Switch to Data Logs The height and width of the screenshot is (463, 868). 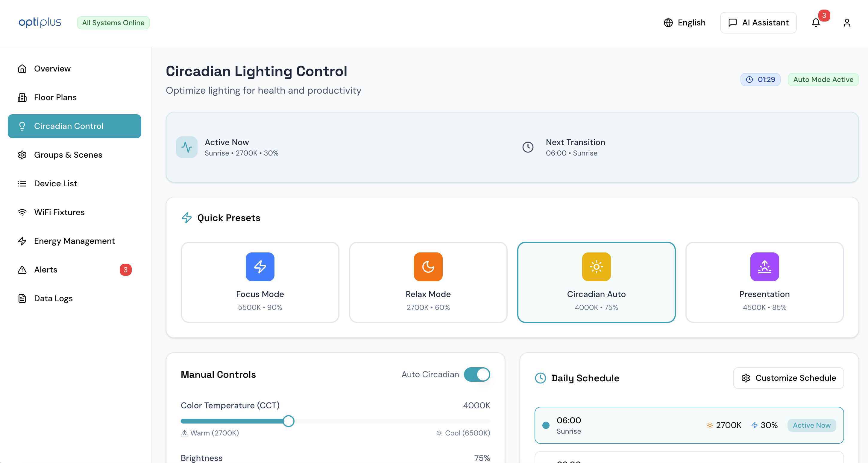tap(53, 298)
